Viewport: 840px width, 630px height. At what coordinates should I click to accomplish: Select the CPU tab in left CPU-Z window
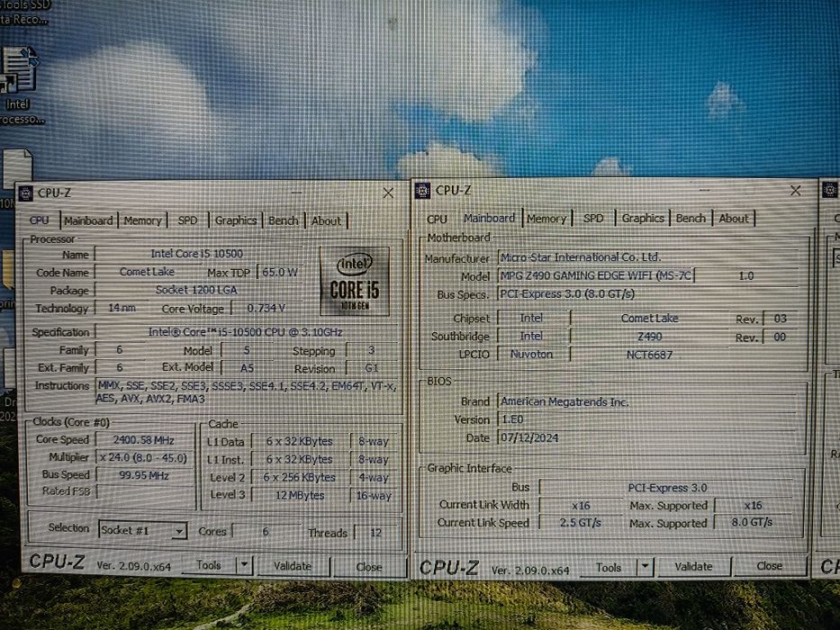[39, 220]
